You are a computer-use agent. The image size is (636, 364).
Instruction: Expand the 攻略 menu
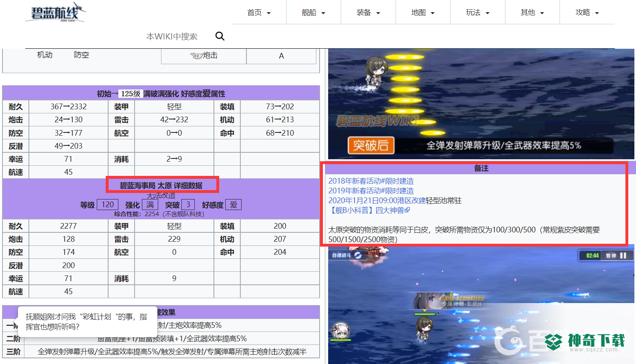tap(587, 13)
